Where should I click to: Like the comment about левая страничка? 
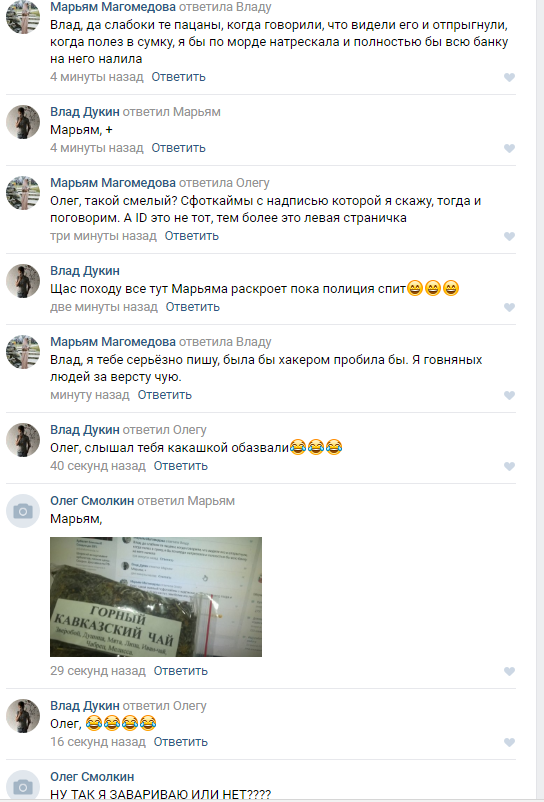[509, 236]
